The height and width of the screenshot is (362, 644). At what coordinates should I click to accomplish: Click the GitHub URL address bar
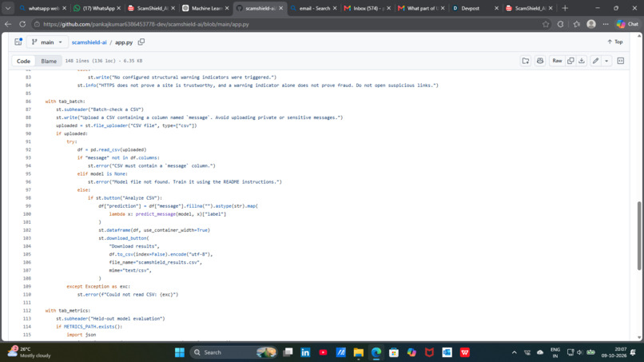tap(288, 24)
